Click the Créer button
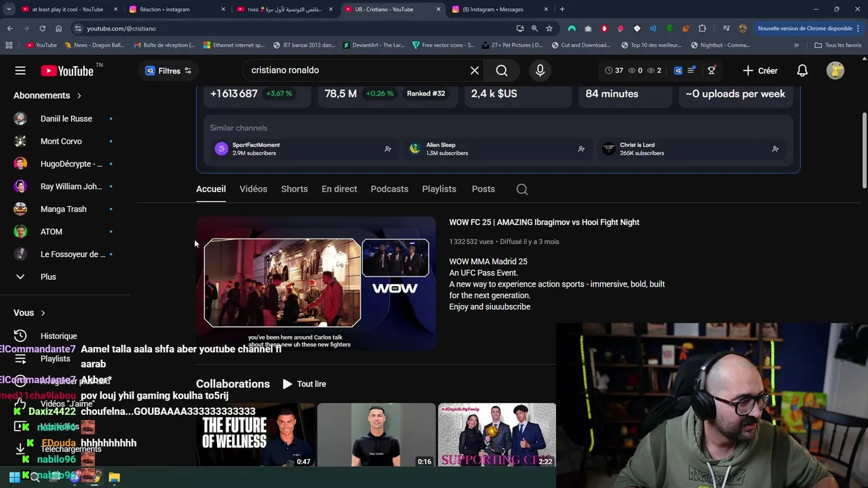This screenshot has height=488, width=868. pyautogui.click(x=760, y=70)
